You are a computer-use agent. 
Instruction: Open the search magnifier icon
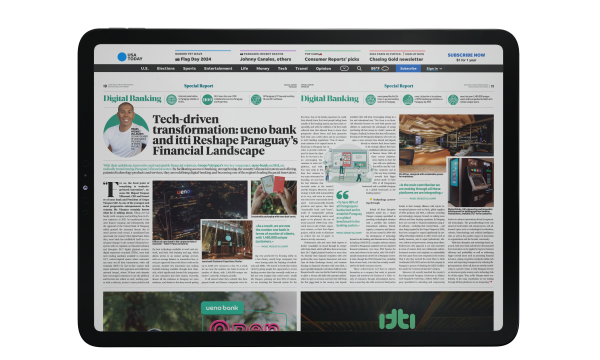[x=359, y=68]
